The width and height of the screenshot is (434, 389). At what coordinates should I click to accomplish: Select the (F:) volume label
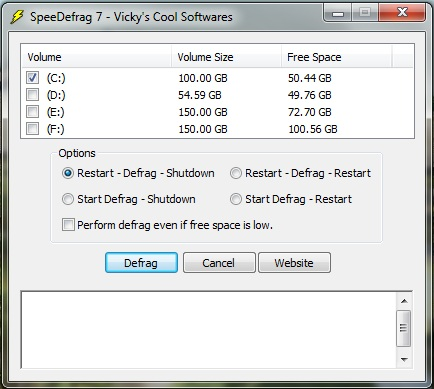point(56,129)
